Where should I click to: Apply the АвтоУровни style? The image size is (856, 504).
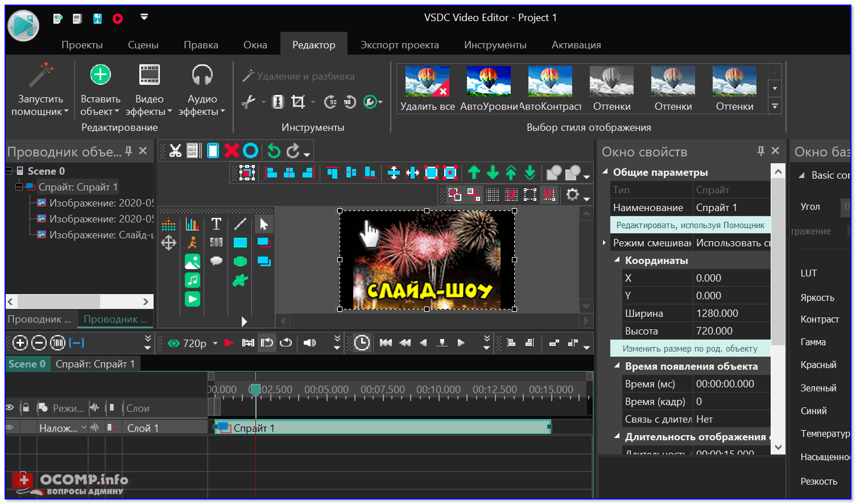coord(489,89)
